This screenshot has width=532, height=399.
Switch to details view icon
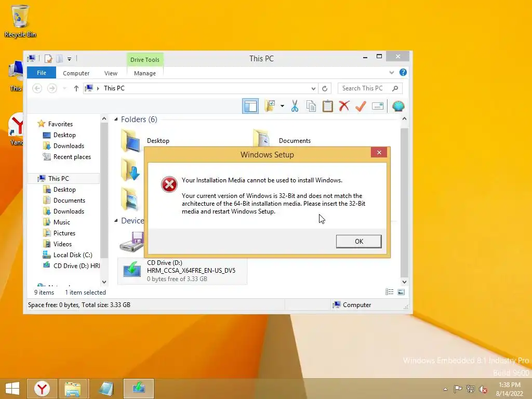click(x=389, y=292)
